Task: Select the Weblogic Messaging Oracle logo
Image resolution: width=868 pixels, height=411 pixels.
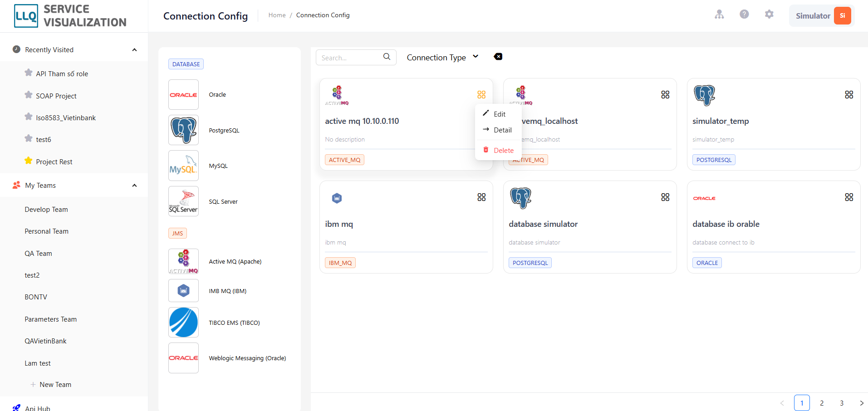Action: point(183,358)
